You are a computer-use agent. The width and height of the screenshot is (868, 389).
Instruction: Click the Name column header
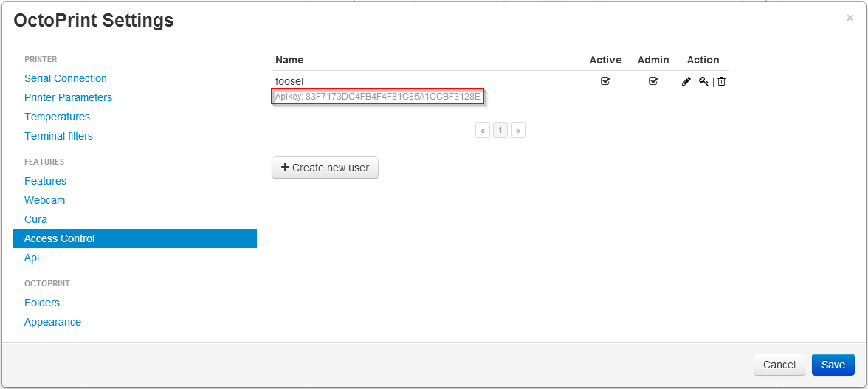click(289, 60)
